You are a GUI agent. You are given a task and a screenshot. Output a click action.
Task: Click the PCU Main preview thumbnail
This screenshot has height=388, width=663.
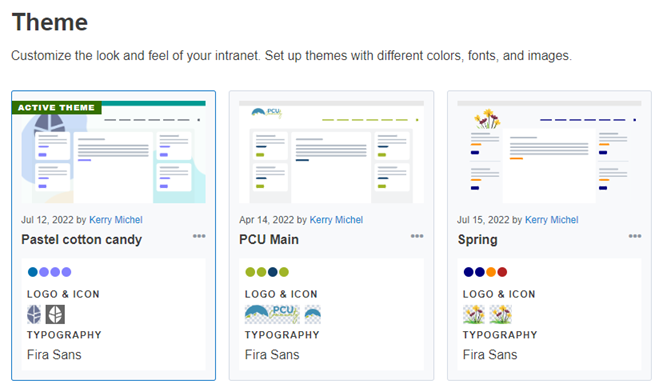[x=332, y=152]
